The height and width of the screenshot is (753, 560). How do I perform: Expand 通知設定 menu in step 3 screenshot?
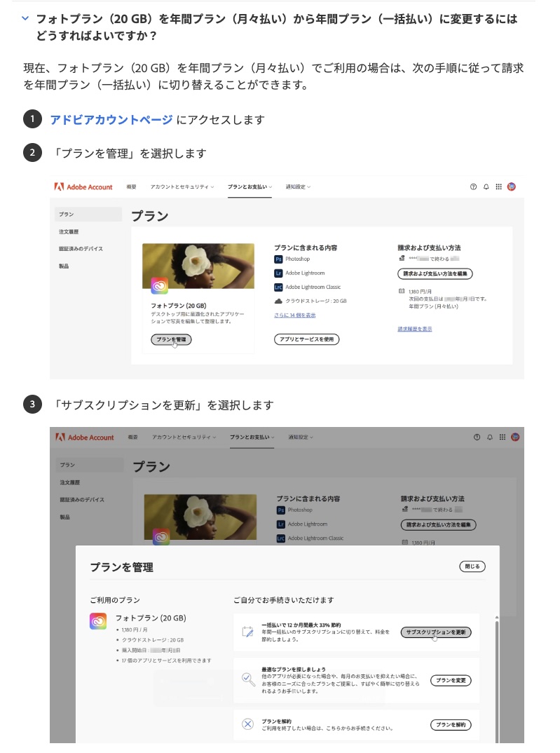tap(301, 437)
